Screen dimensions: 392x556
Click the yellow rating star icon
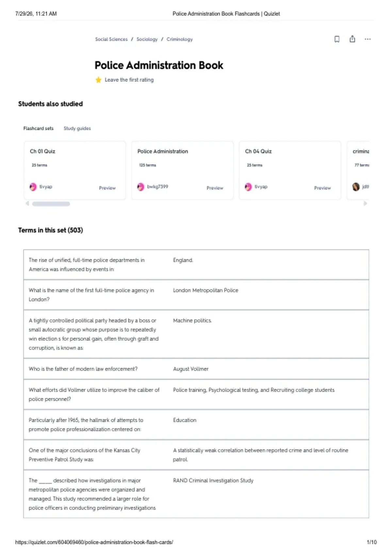click(x=98, y=80)
